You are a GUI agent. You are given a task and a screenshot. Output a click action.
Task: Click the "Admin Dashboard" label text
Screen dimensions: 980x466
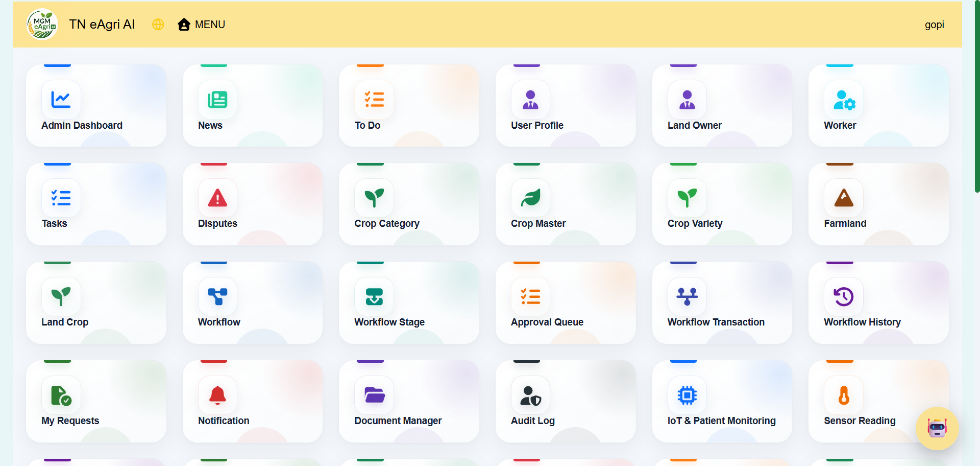pyautogui.click(x=82, y=125)
